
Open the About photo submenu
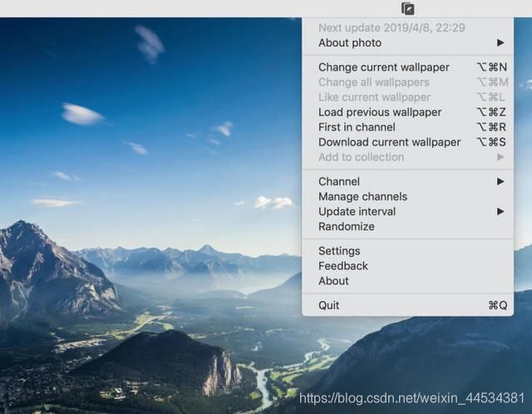coord(407,42)
